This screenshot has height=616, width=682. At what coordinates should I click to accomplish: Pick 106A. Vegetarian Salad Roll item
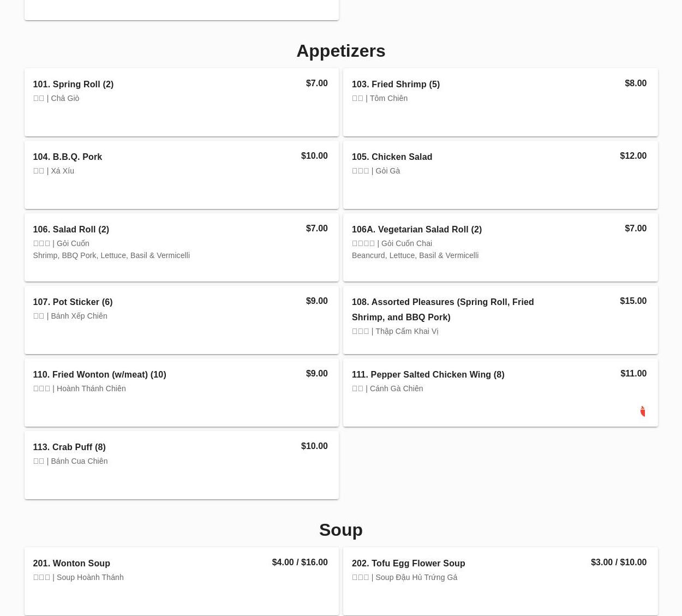(416, 229)
